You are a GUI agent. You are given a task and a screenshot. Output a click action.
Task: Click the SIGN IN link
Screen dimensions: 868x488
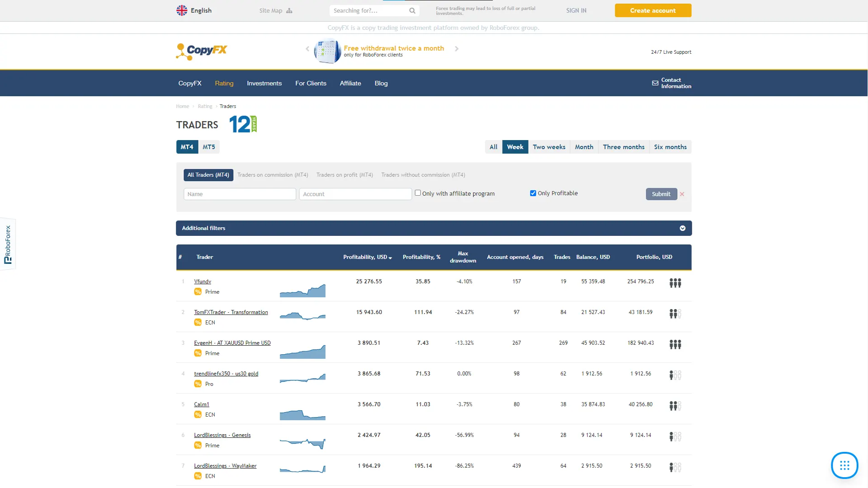pyautogui.click(x=576, y=10)
